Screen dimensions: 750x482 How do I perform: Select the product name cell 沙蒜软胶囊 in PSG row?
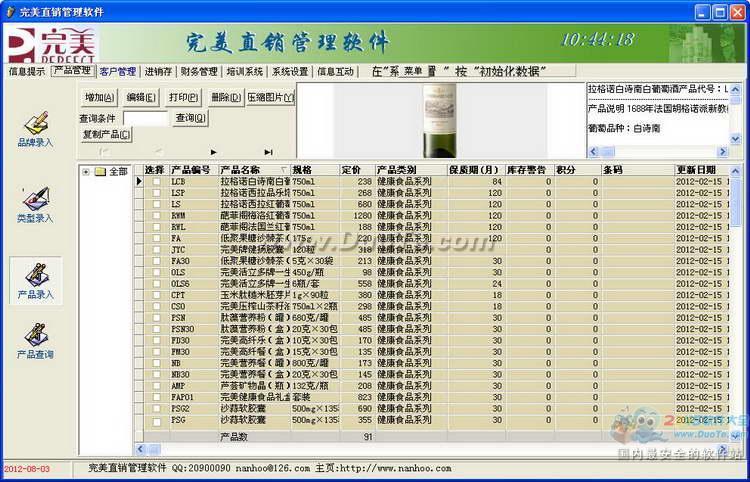pyautogui.click(x=254, y=420)
